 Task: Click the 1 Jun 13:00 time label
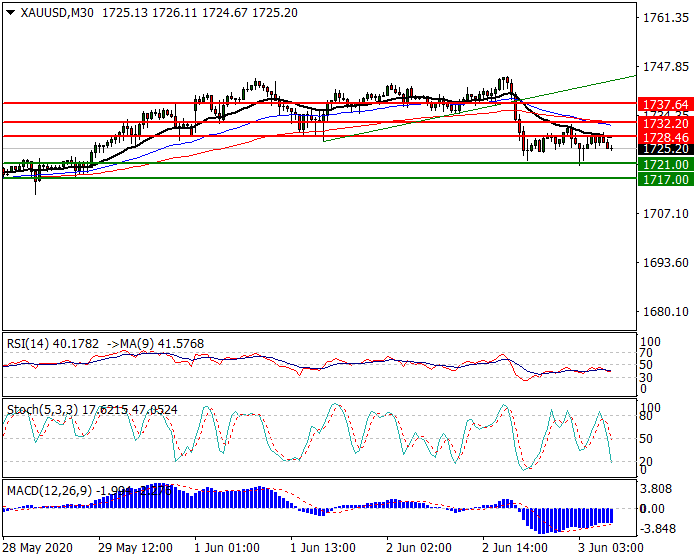point(323,547)
